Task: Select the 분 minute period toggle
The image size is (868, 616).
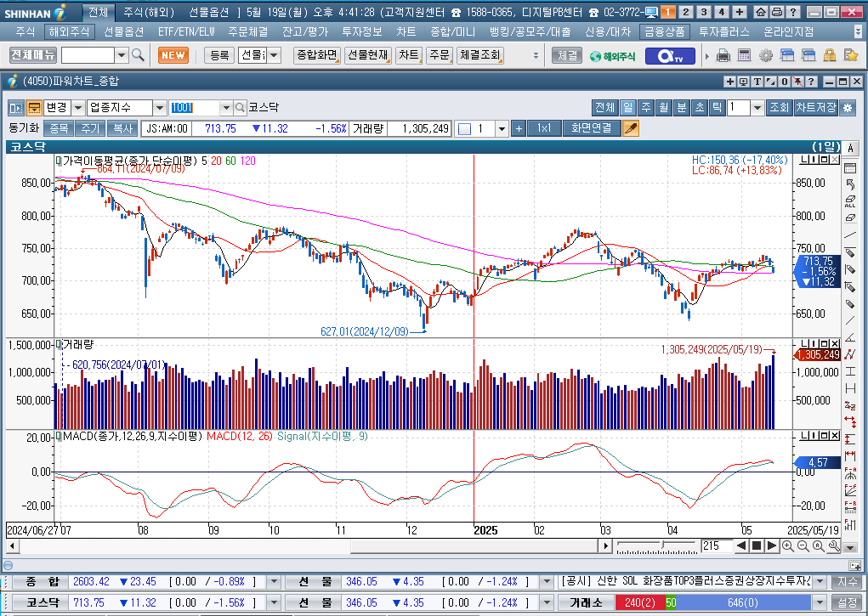Action: pyautogui.click(x=682, y=107)
